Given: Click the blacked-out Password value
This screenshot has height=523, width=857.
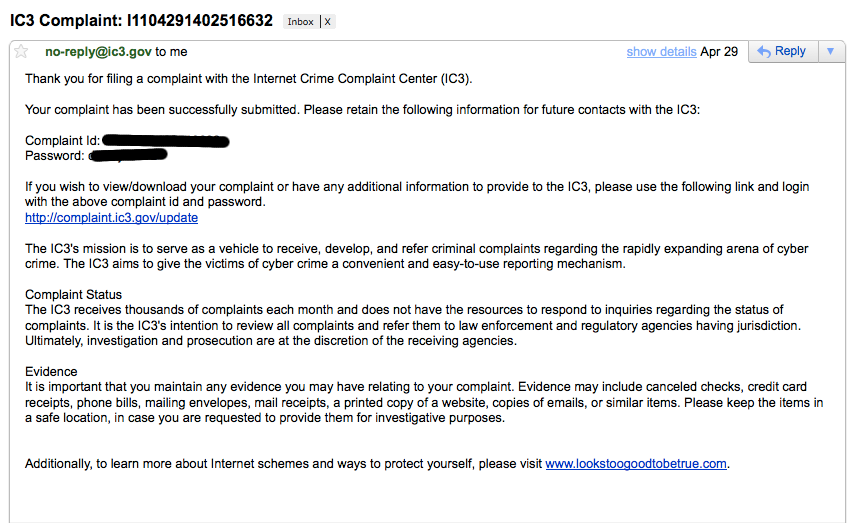Looking at the screenshot, I should click(128, 156).
